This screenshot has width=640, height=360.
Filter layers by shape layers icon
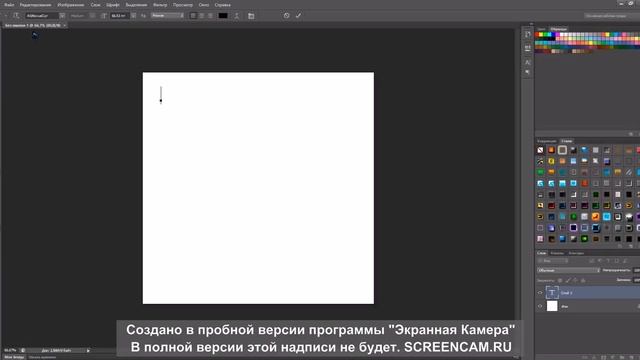point(617,261)
